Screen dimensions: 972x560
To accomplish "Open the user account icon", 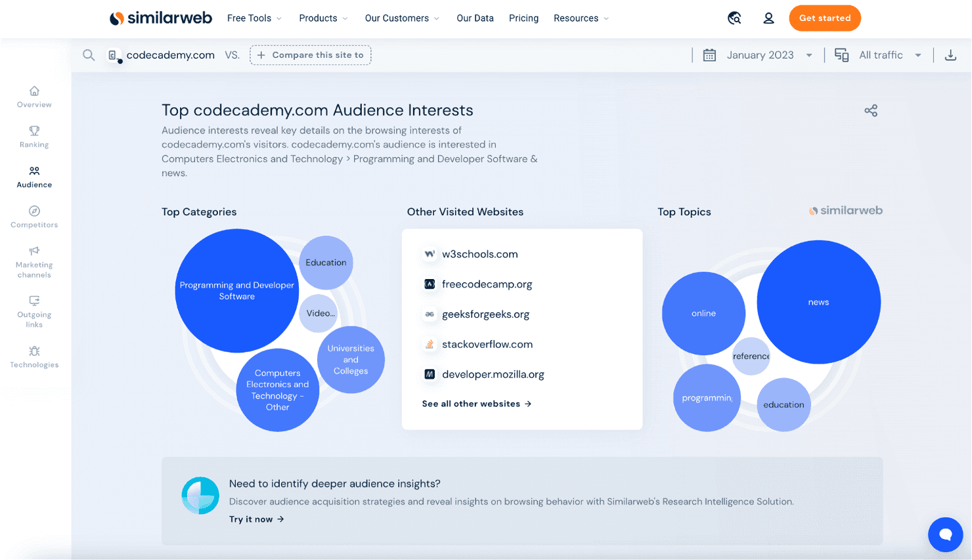I will [x=768, y=18].
